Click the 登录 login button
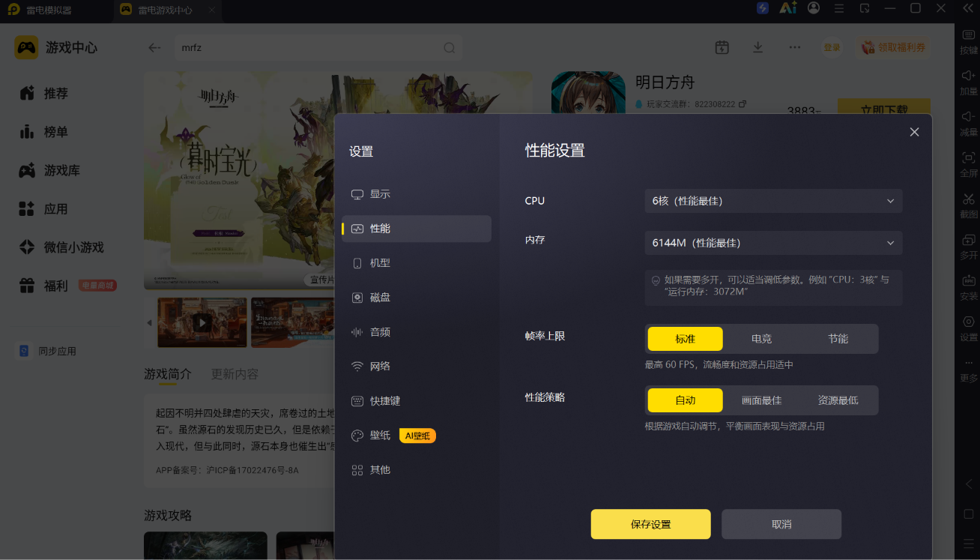The height and width of the screenshot is (560, 980). pyautogui.click(x=832, y=47)
